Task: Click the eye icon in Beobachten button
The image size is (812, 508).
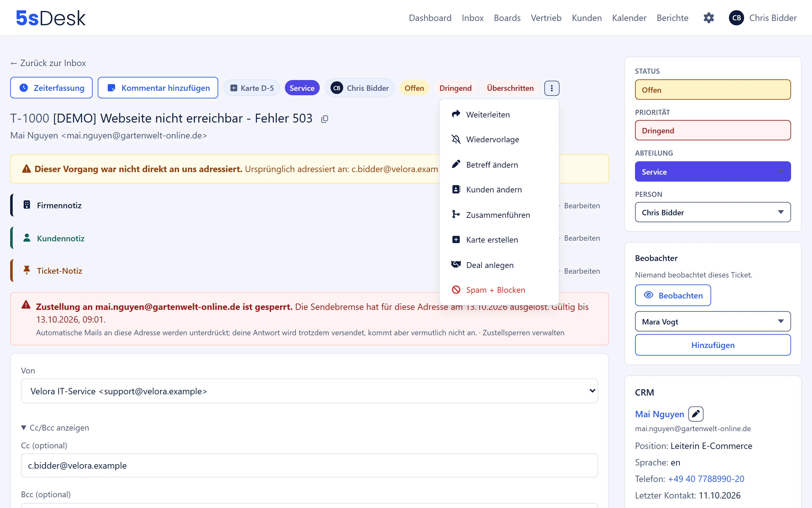Action: tap(649, 295)
